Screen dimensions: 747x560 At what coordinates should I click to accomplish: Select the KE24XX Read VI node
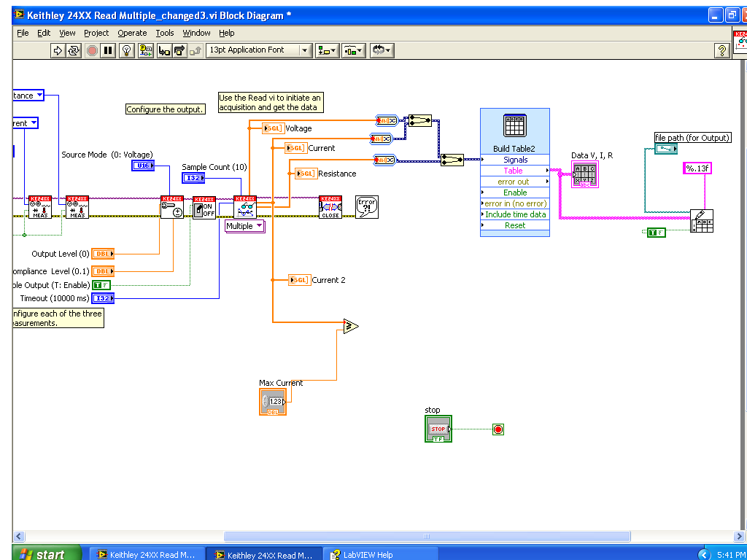click(x=245, y=207)
